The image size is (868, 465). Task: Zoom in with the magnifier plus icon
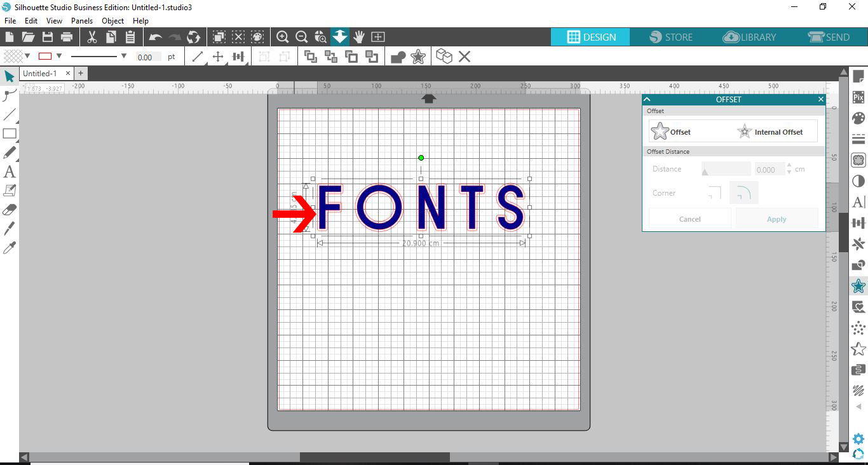click(283, 37)
